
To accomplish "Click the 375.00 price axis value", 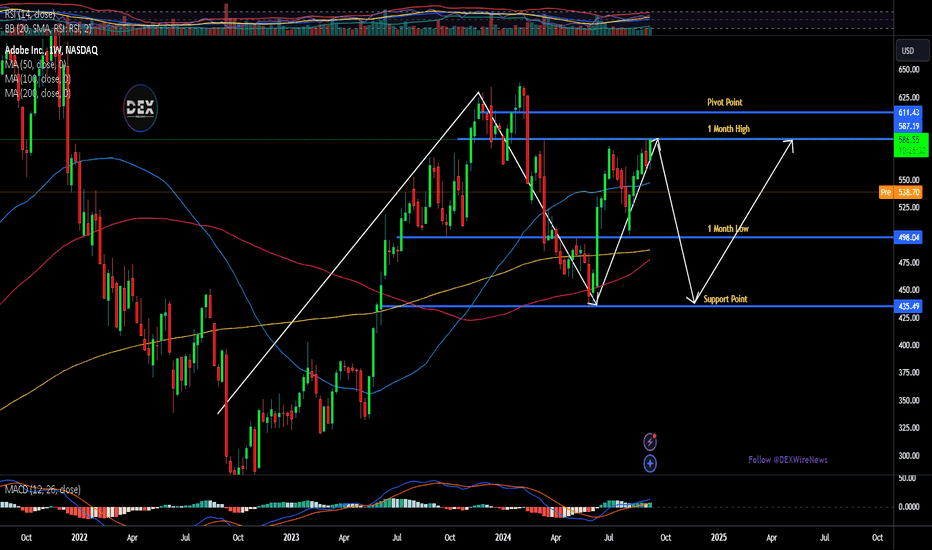I will pyautogui.click(x=909, y=372).
